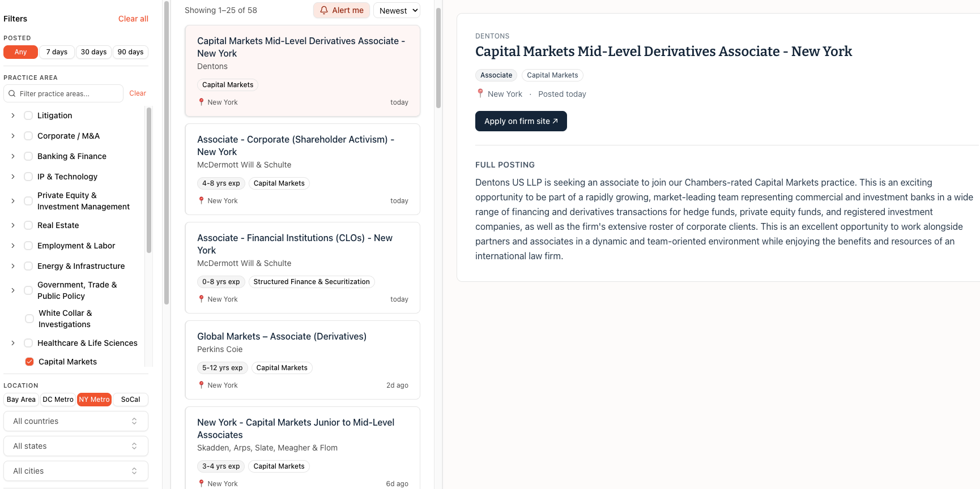Toggle the NY Metro location chip
This screenshot has width=980, height=489.
(x=94, y=400)
